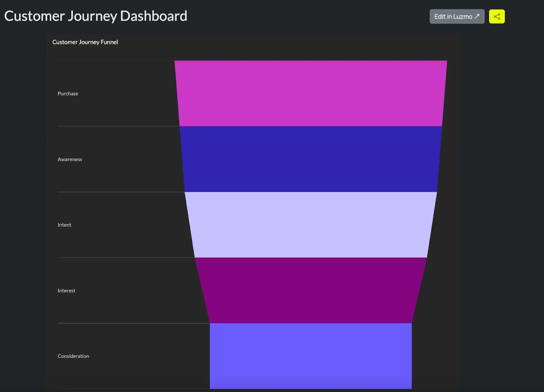
Task: Select the violet-blue Consideration funnel segment
Action: [x=311, y=356]
